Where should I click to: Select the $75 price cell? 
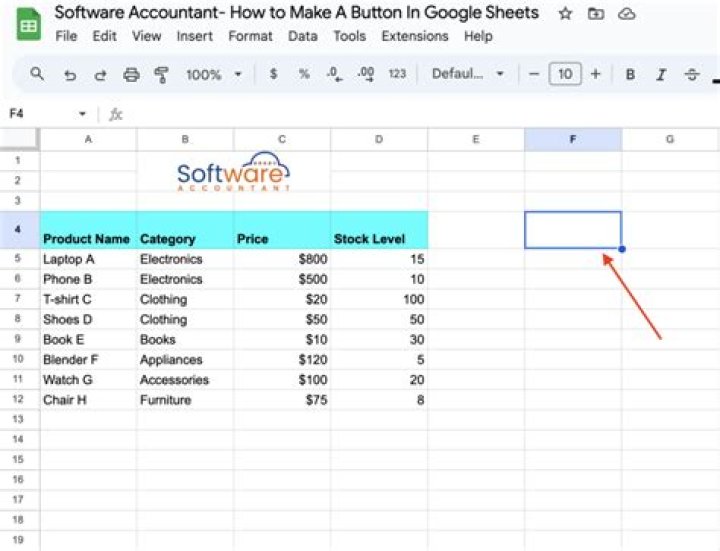tap(282, 400)
